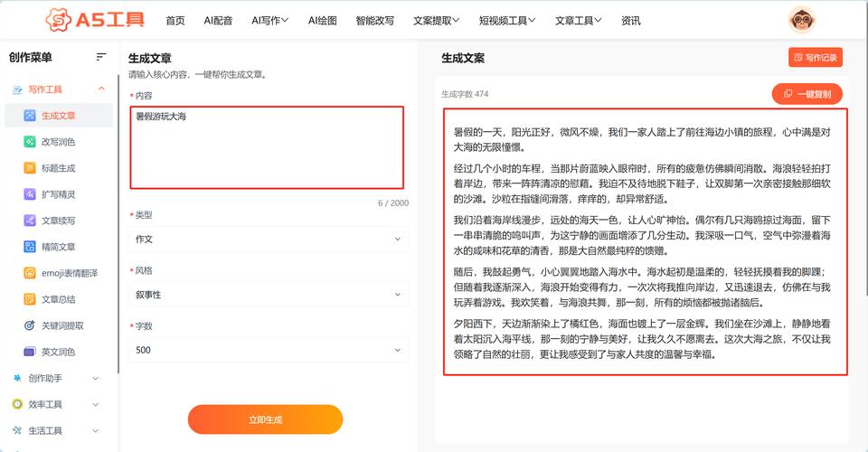The width and height of the screenshot is (868, 452).
Task: Expand the 效率工具 section chevron
Action: click(95, 404)
